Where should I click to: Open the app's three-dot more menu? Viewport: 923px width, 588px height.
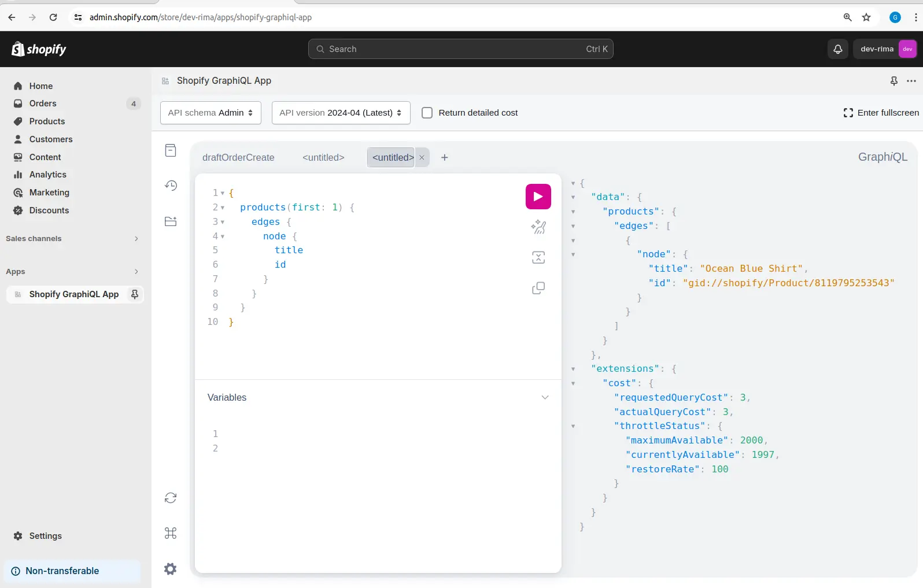coord(911,81)
